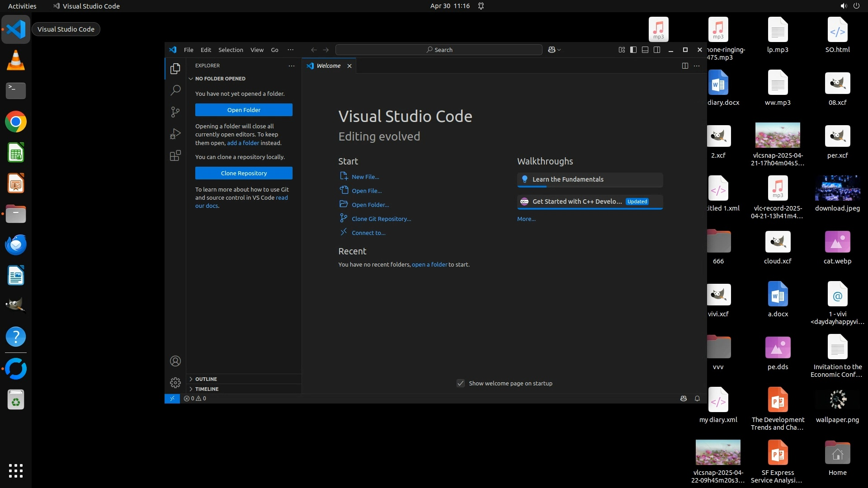The image size is (868, 488).
Task: Open the Search view in activity bar
Action: point(175,90)
